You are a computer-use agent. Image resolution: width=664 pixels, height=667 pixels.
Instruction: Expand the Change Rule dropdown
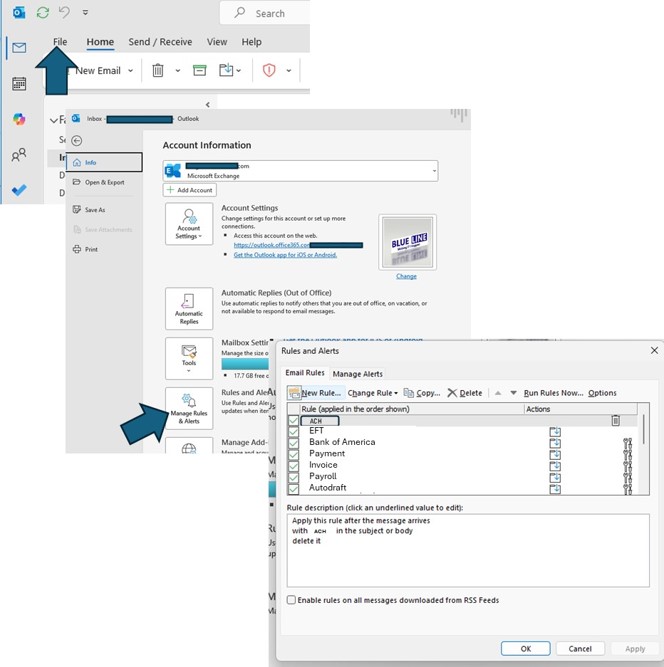click(x=372, y=393)
